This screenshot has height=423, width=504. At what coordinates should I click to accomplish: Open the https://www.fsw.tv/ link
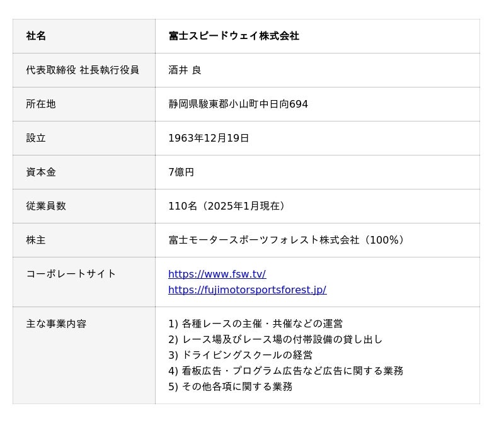point(217,274)
